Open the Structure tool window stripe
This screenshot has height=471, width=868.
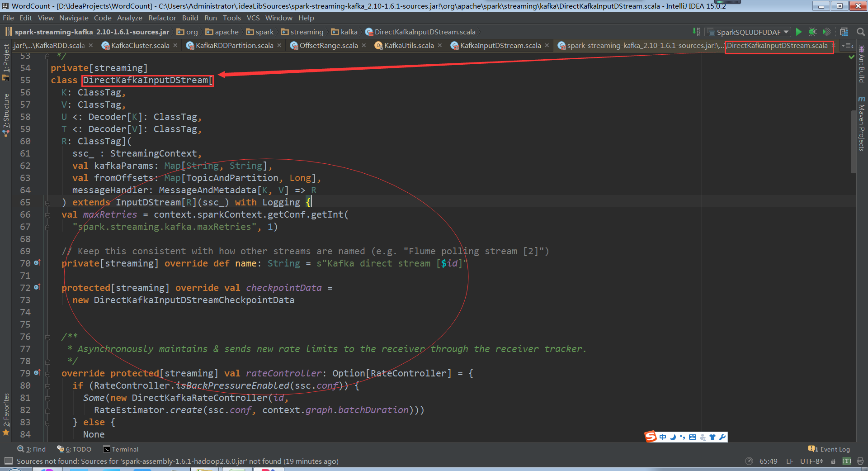[x=6, y=115]
